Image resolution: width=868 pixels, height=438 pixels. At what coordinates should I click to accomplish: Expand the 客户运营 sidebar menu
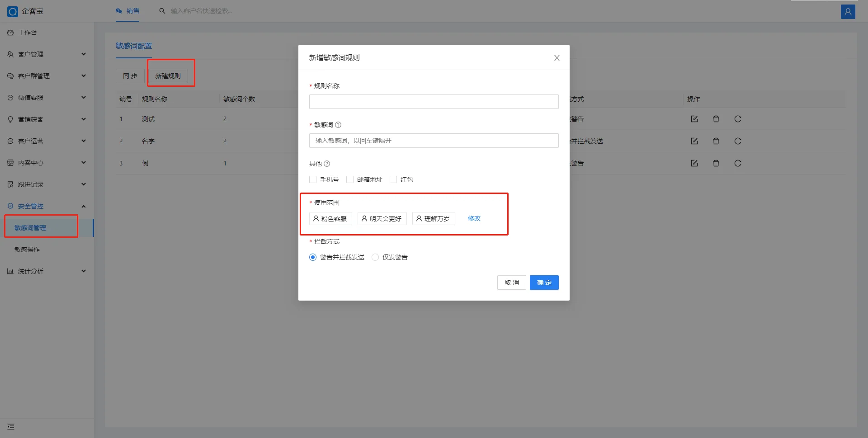pyautogui.click(x=47, y=141)
